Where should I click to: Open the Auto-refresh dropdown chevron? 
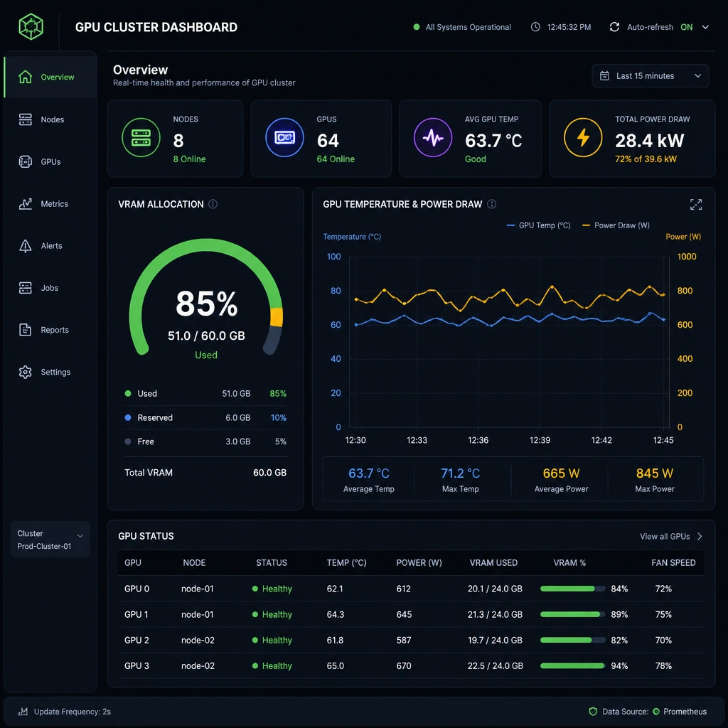coord(705,27)
